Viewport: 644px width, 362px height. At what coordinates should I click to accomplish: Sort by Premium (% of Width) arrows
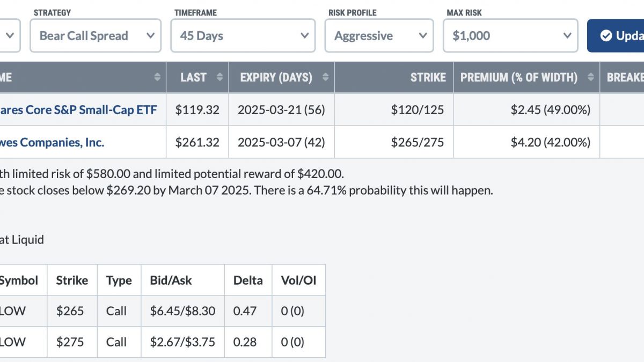click(590, 77)
